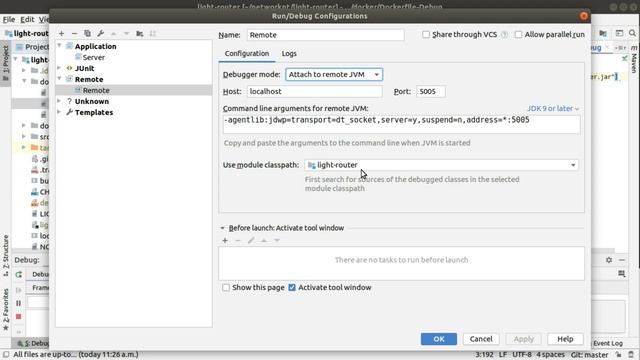Stop the debug session red square

18,317
